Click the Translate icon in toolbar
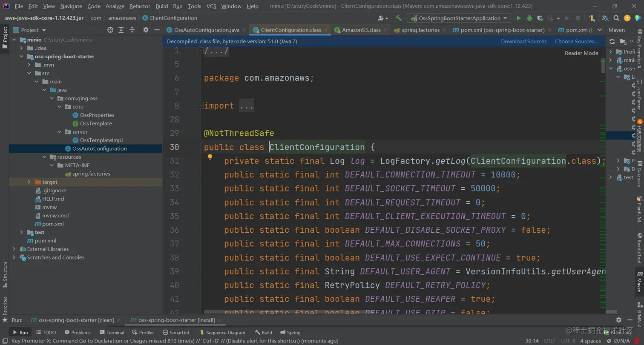The image size is (644, 345). (x=605, y=18)
